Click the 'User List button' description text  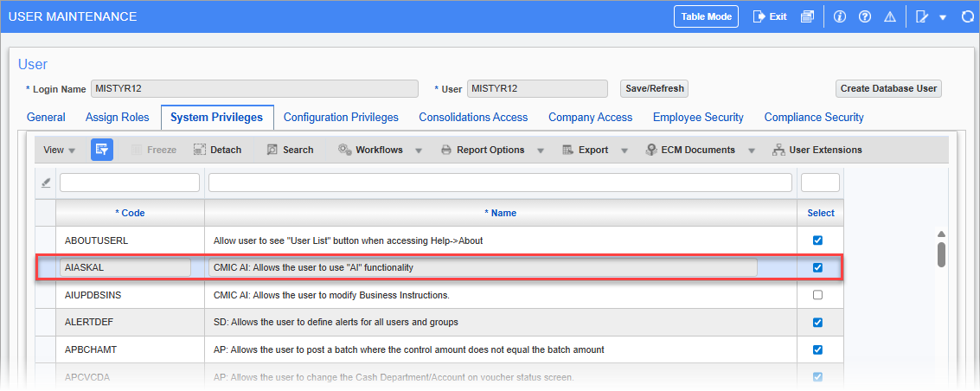click(348, 240)
